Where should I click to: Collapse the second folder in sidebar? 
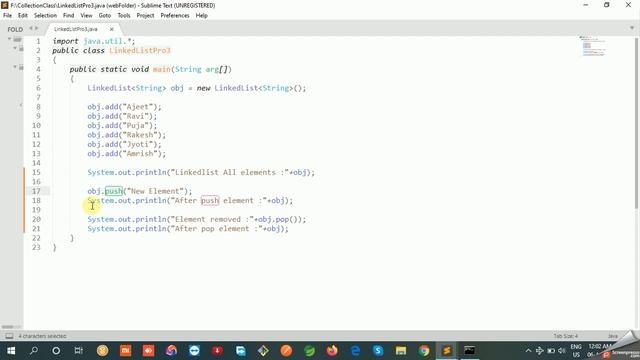(x=15, y=48)
